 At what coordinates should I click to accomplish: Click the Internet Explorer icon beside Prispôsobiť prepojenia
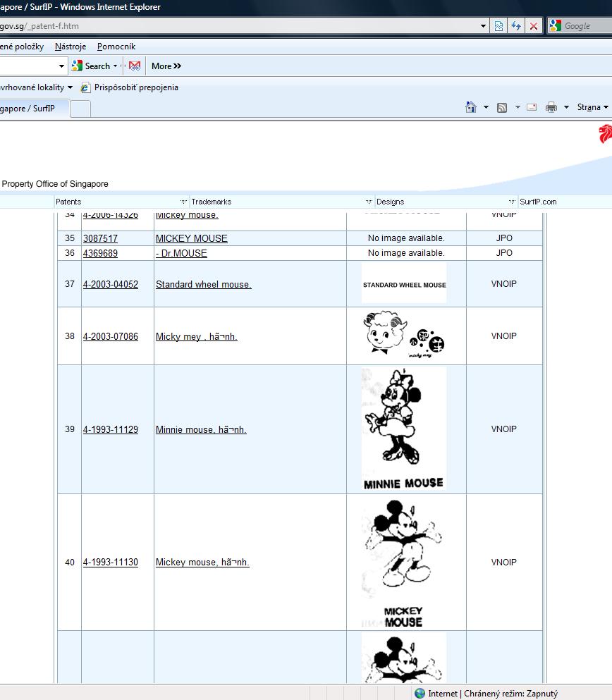pyautogui.click(x=85, y=87)
